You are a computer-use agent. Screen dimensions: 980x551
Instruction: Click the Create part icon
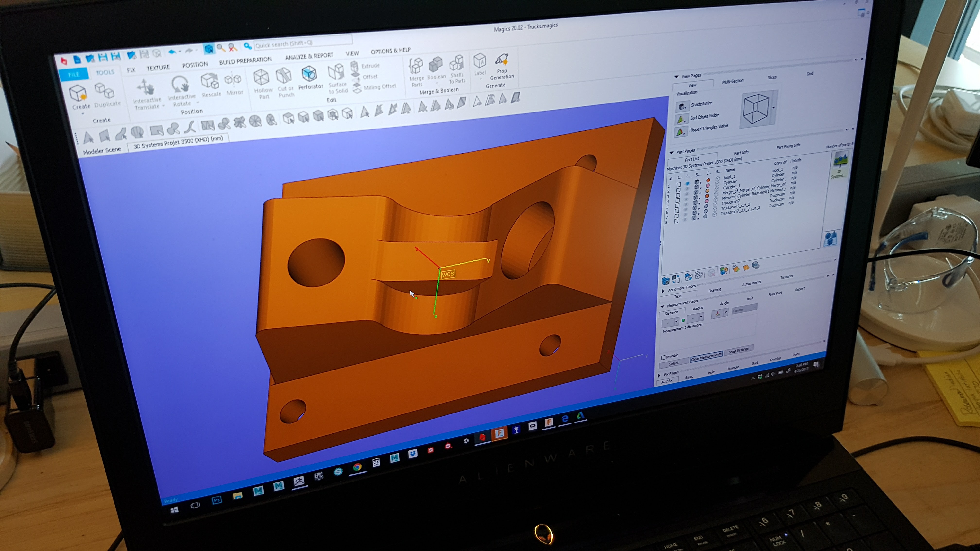tap(79, 94)
